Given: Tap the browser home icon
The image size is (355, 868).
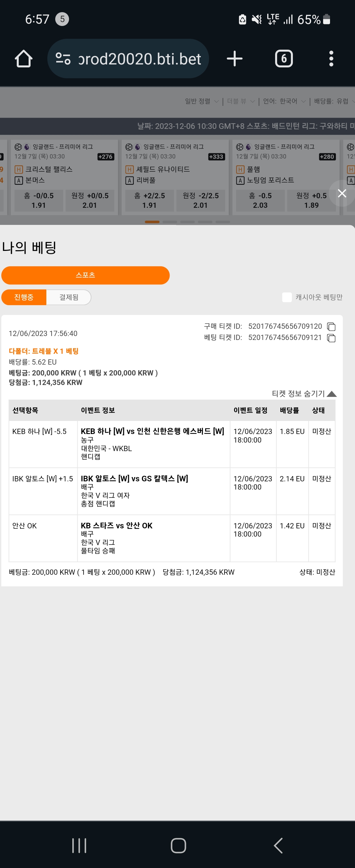Looking at the screenshot, I should (24, 59).
